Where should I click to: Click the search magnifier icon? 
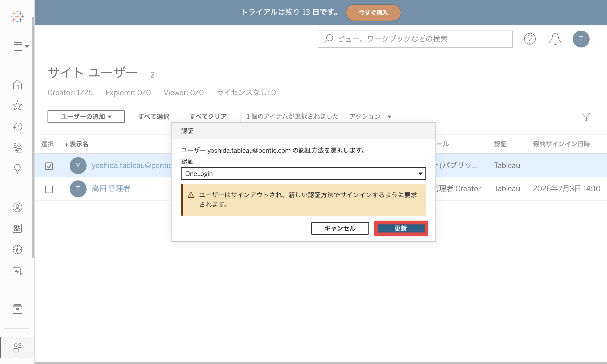329,39
